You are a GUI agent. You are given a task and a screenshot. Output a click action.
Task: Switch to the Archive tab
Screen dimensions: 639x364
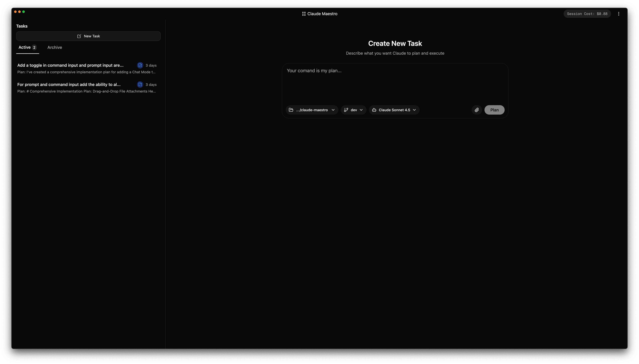coord(55,47)
